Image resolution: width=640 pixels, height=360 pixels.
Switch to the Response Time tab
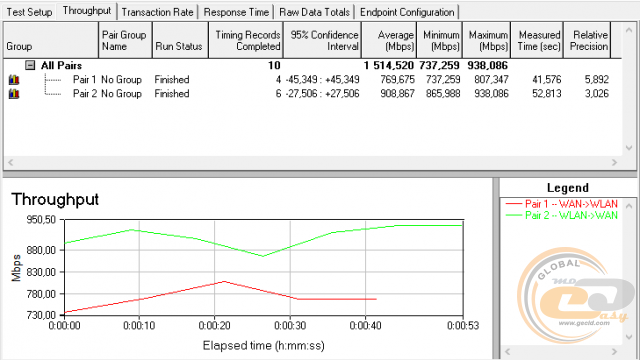[236, 12]
